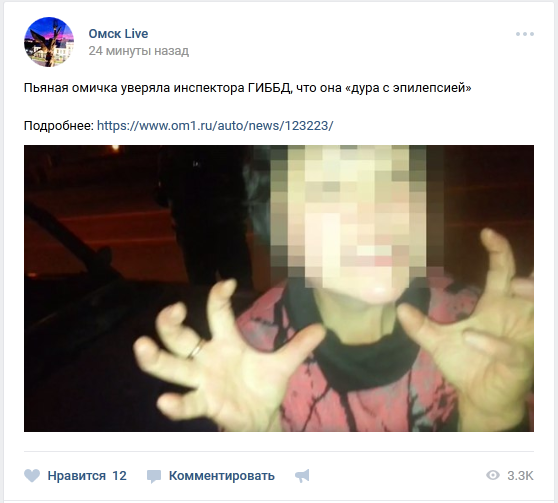The image size is (558, 503).
Task: Show who liked via the count 12
Action: tap(120, 476)
